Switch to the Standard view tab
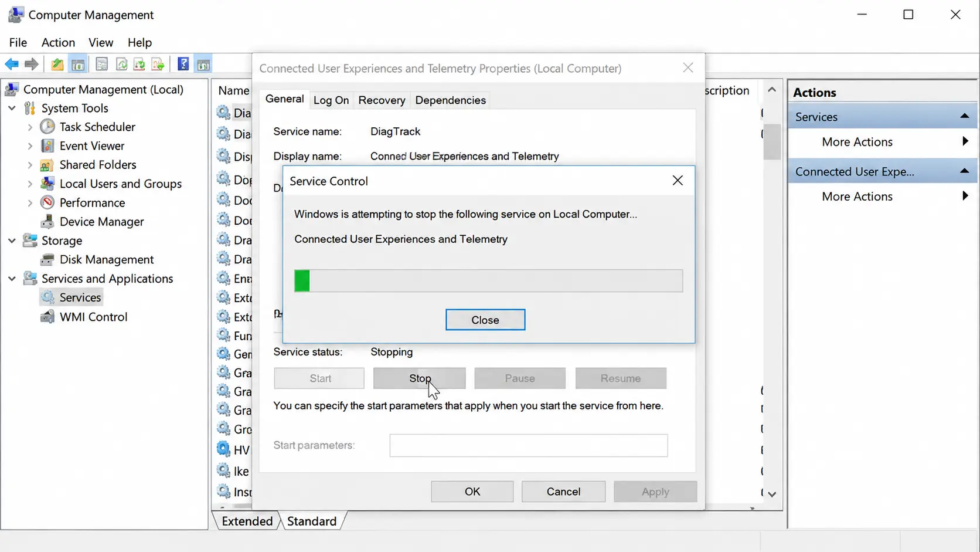 [x=312, y=521]
